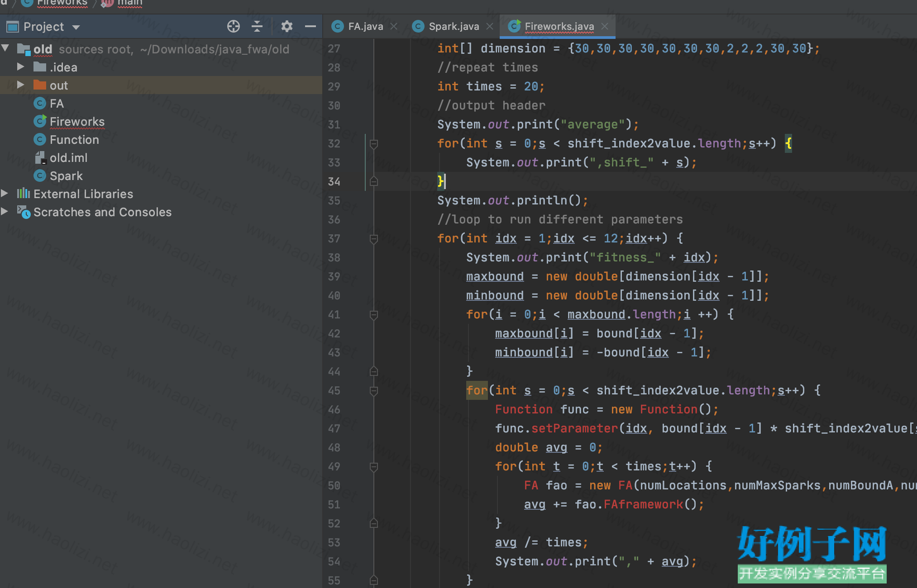Click line number 41 in the gutter
Viewport: 917px width, 588px height.
pos(334,314)
